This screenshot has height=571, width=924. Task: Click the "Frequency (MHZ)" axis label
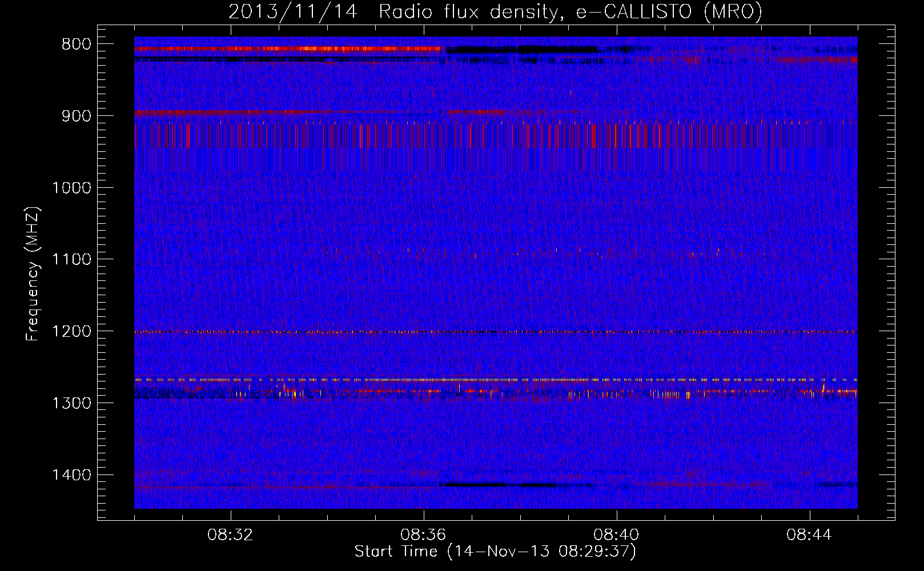click(33, 274)
